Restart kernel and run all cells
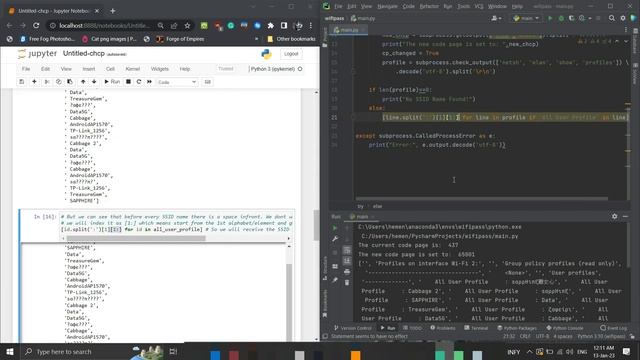The image size is (640, 360). click(149, 82)
